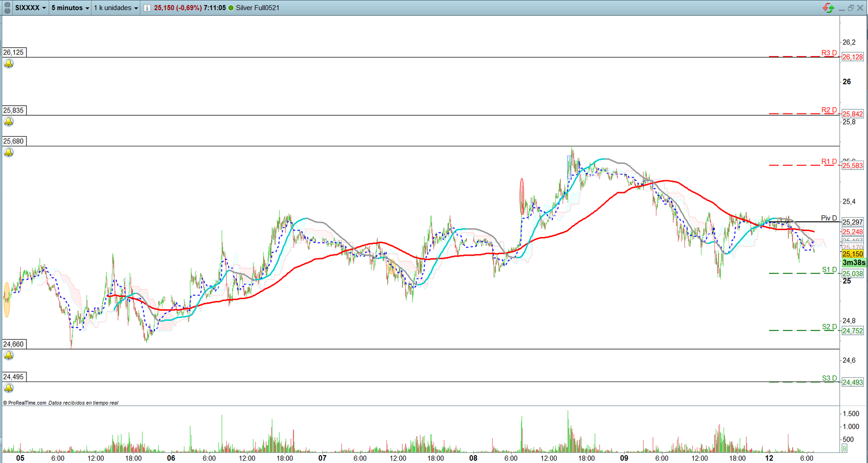Click the red-green trading arrows icon
The image size is (868, 463).
coord(828,8)
